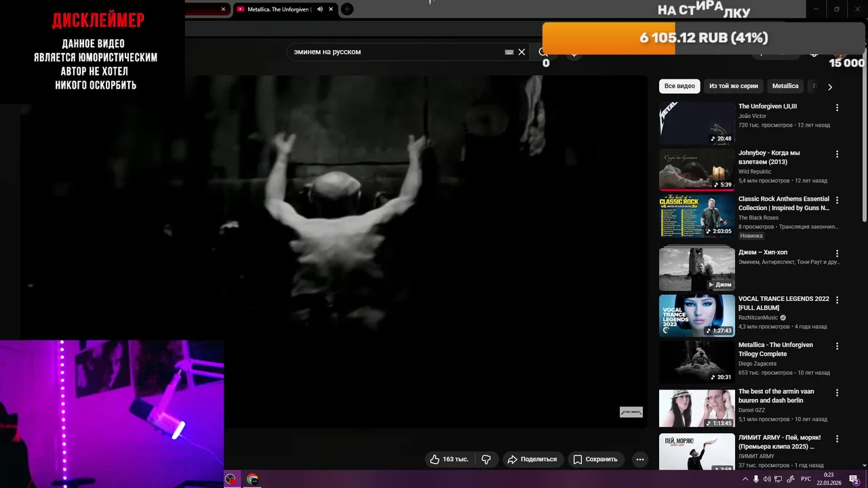The height and width of the screenshot is (488, 868).
Task: Show next filter chips with arrow
Action: tap(829, 87)
